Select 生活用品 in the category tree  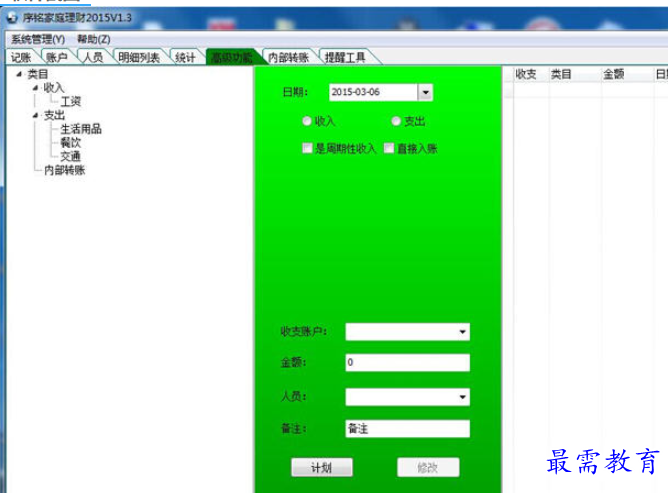[x=81, y=129]
